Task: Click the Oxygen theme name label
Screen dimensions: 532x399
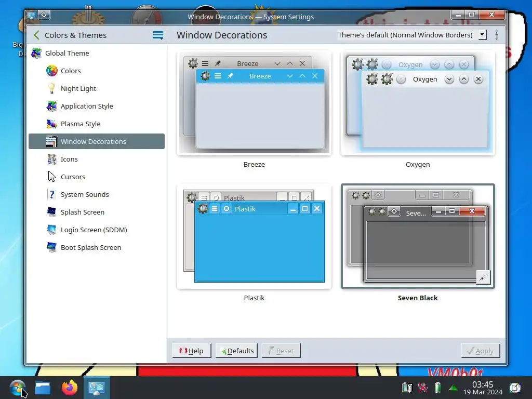Action: pyautogui.click(x=418, y=164)
